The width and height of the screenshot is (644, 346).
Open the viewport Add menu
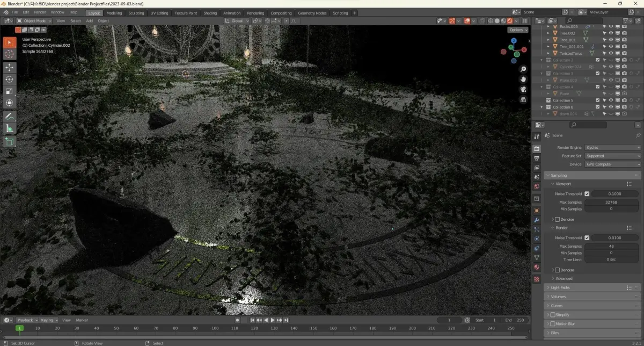point(89,20)
